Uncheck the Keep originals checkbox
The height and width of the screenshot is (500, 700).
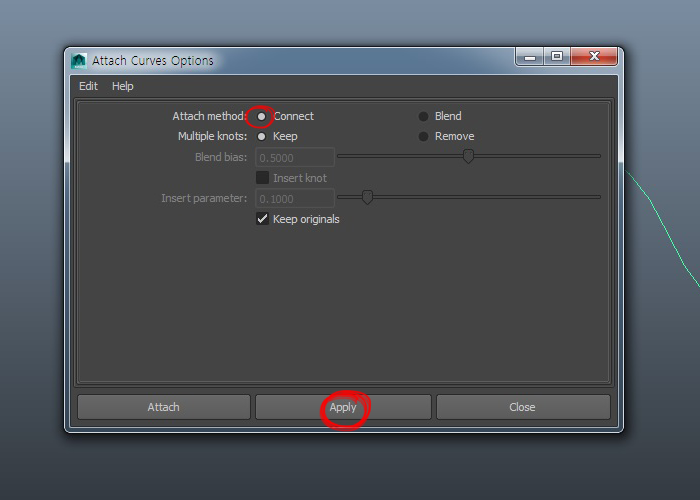[x=262, y=219]
